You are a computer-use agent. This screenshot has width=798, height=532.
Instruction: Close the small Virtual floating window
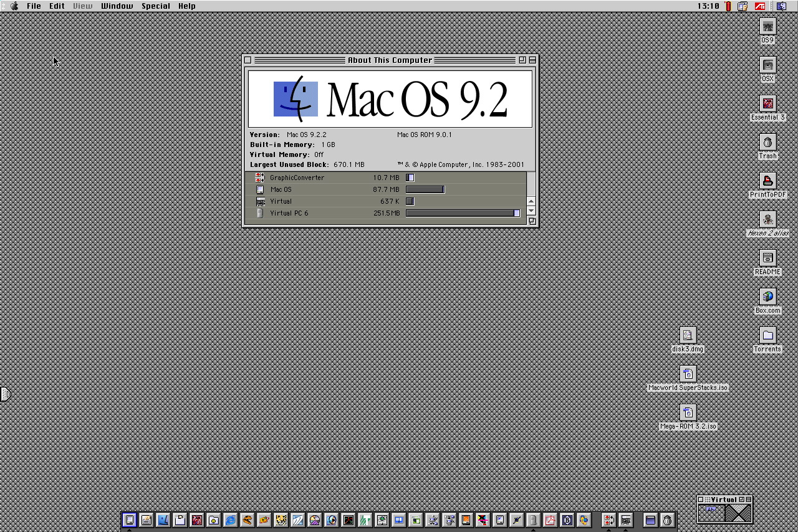tap(701, 500)
